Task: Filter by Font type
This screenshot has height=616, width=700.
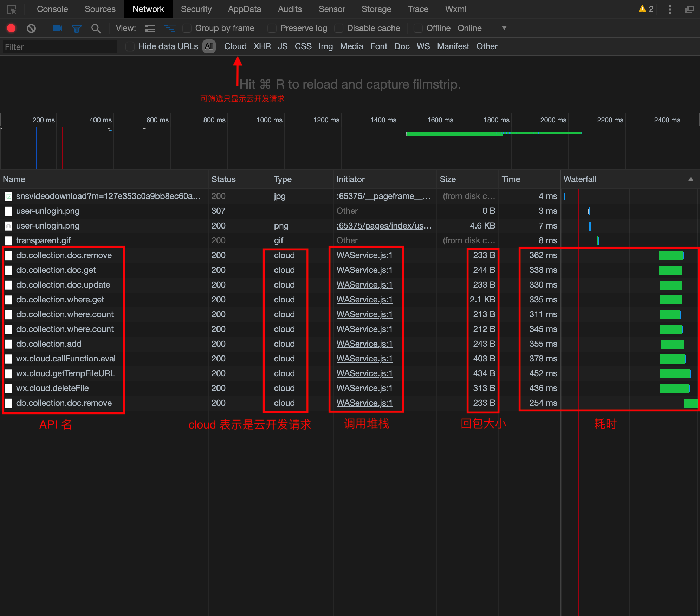Action: click(x=378, y=46)
